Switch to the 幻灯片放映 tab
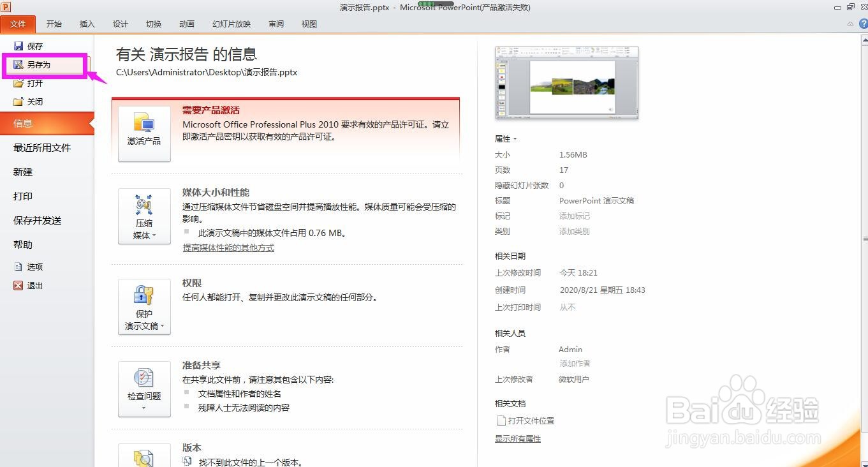This screenshot has width=868, height=467. (x=232, y=24)
